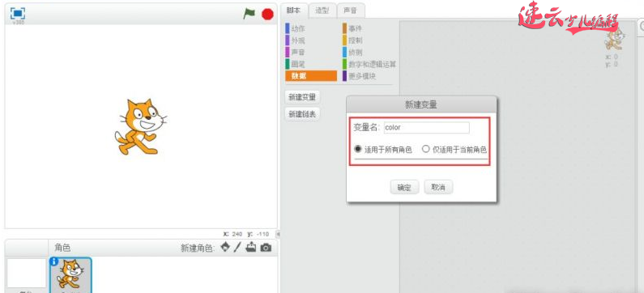The height and width of the screenshot is (293, 644).
Task: Switch to the 造型 costumes tab
Action: tap(322, 11)
